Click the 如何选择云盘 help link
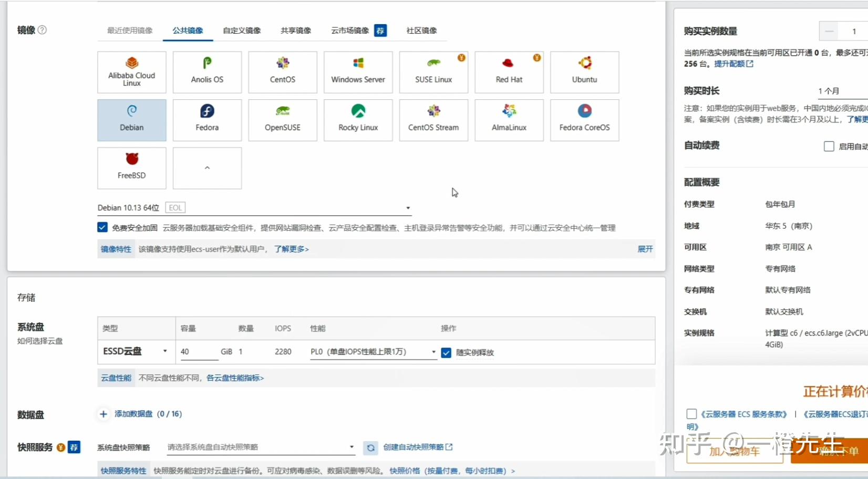Image resolution: width=868 pixels, height=479 pixels. click(40, 341)
